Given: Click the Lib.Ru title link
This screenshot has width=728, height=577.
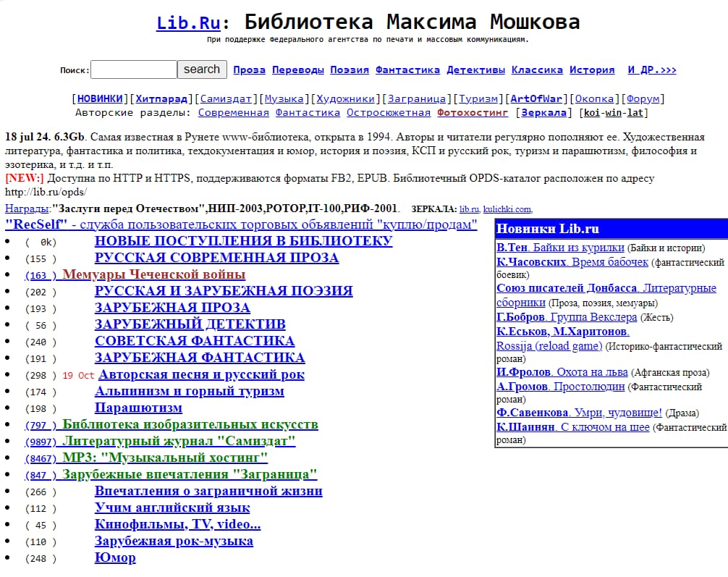Looking at the screenshot, I should (188, 22).
